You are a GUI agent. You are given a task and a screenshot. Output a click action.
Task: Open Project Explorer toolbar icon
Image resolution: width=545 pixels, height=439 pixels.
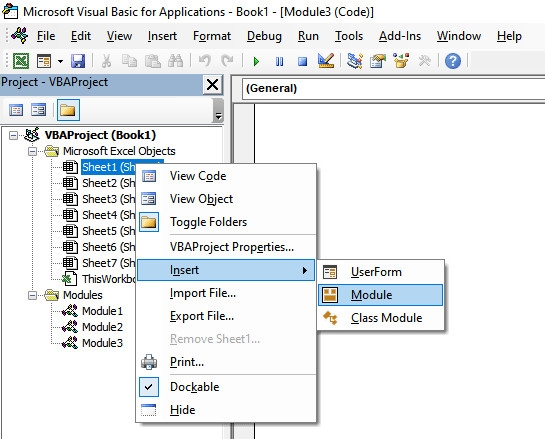click(x=355, y=61)
